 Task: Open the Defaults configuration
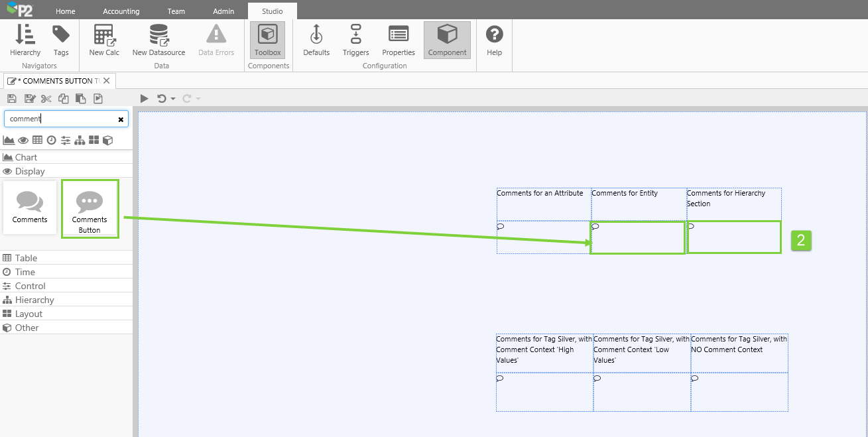click(x=316, y=40)
